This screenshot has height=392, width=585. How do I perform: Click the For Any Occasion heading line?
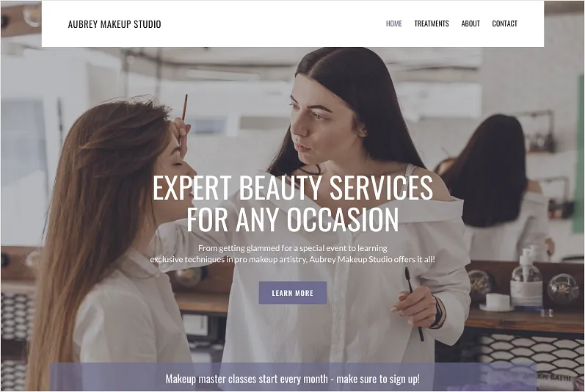click(293, 219)
